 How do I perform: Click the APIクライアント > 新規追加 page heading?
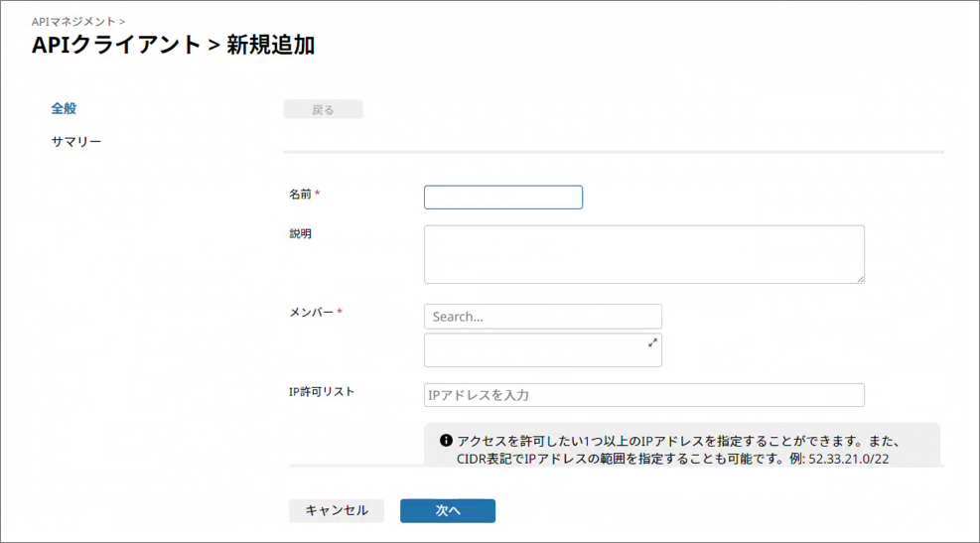pyautogui.click(x=174, y=45)
